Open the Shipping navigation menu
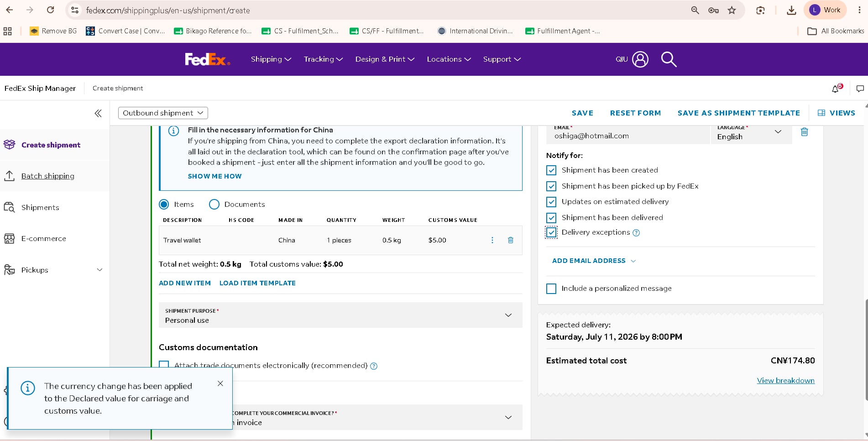This screenshot has height=441, width=868. pos(271,59)
